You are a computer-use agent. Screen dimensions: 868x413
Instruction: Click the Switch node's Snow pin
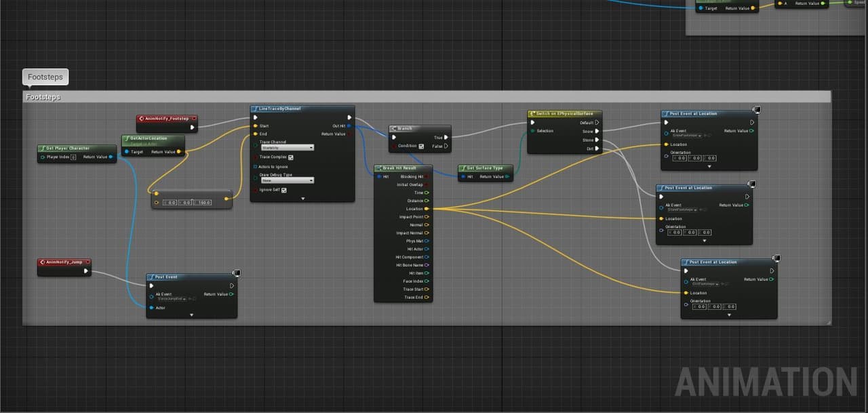tap(597, 132)
